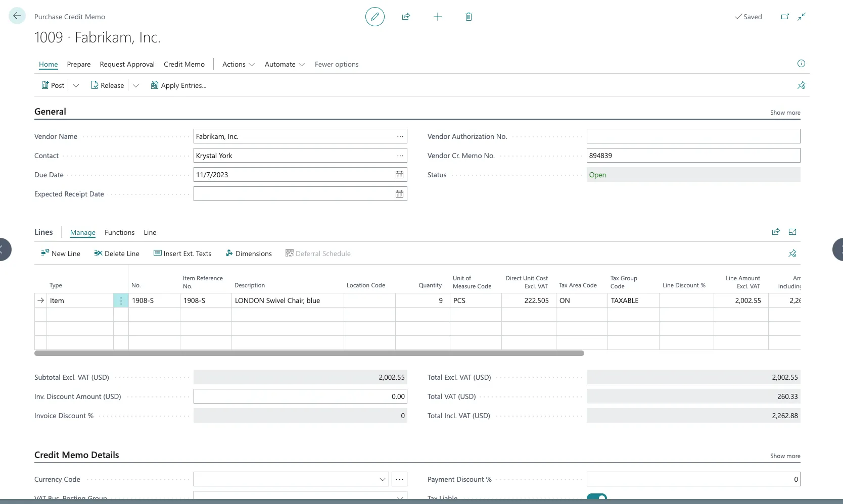
Task: Delete the credit memo via trash icon
Action: pos(469,17)
